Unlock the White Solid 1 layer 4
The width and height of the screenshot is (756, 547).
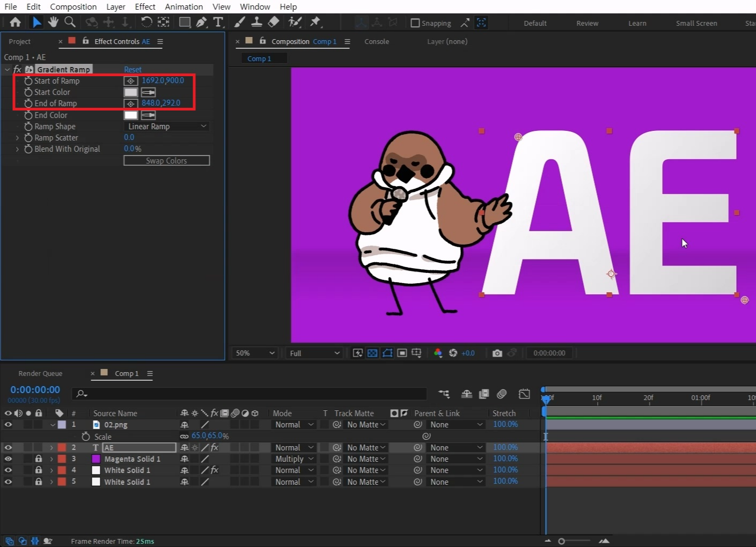[x=39, y=470]
